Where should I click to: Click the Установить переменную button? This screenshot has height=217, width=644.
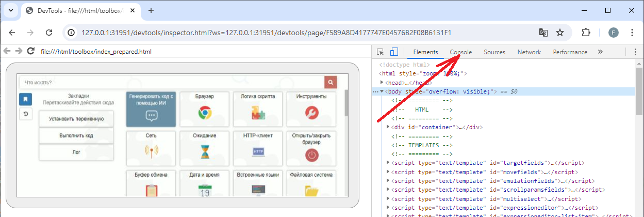coord(76,119)
